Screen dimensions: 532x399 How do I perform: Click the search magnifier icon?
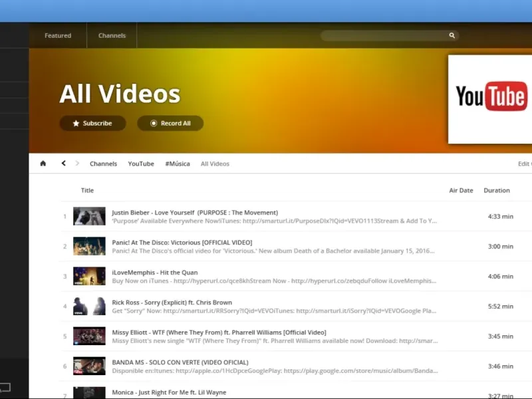tap(452, 35)
